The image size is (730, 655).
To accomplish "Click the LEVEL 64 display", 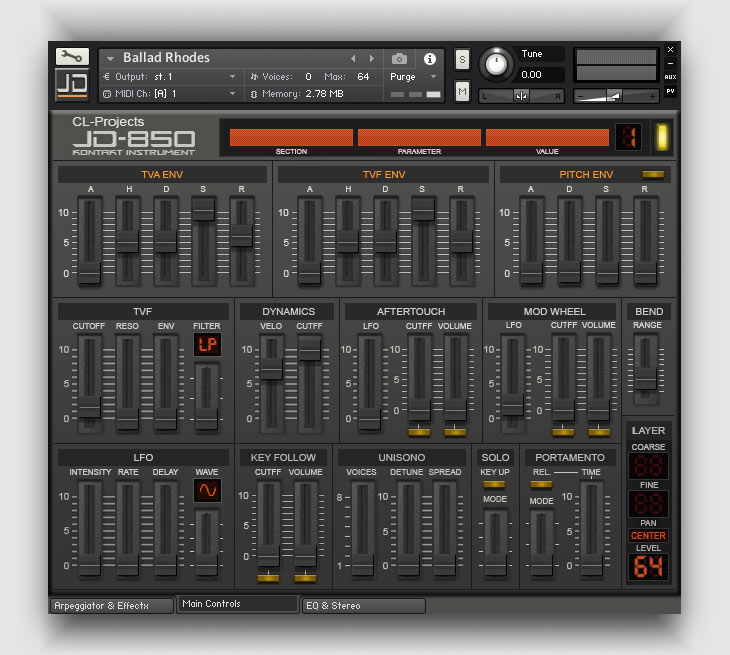I will point(648,567).
